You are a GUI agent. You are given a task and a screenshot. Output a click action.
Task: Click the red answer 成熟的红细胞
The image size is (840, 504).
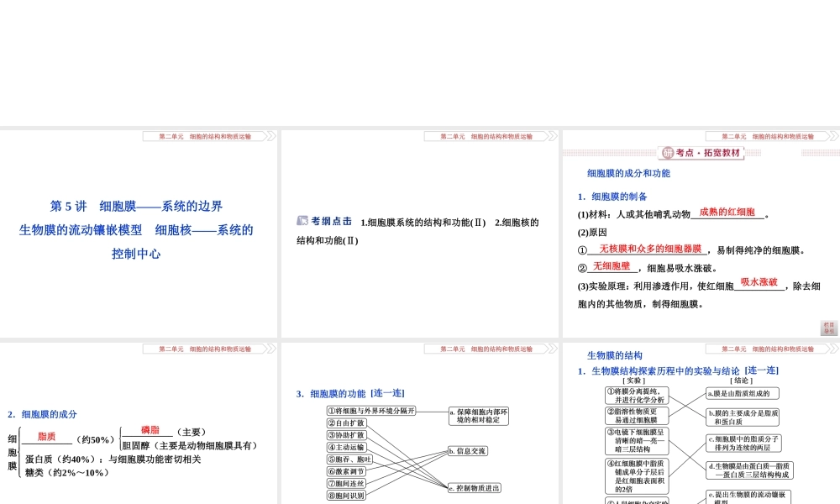[727, 212]
